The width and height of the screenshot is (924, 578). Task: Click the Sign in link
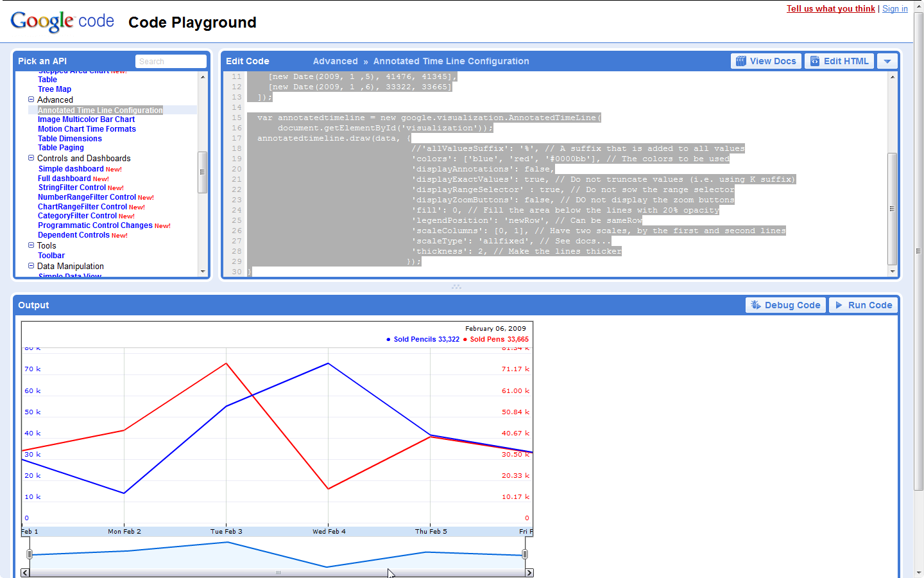895,8
